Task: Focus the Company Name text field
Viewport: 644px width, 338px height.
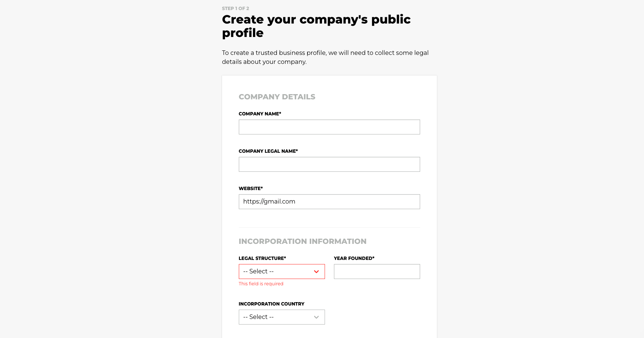Action: [329, 127]
